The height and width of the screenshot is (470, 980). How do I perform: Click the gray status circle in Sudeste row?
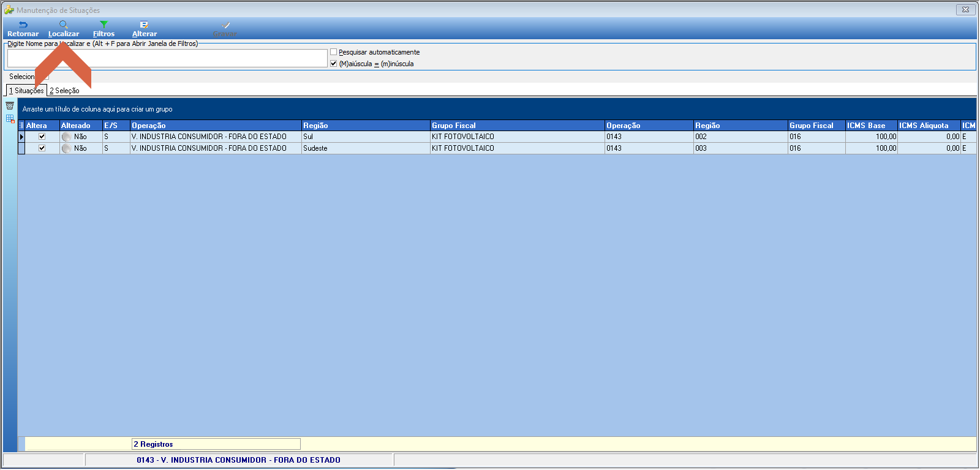coord(66,148)
